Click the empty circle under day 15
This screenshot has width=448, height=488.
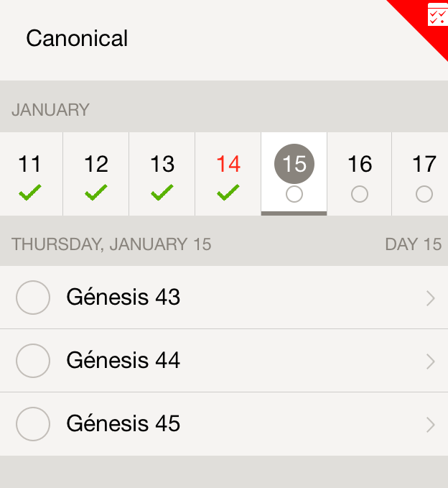tap(294, 194)
